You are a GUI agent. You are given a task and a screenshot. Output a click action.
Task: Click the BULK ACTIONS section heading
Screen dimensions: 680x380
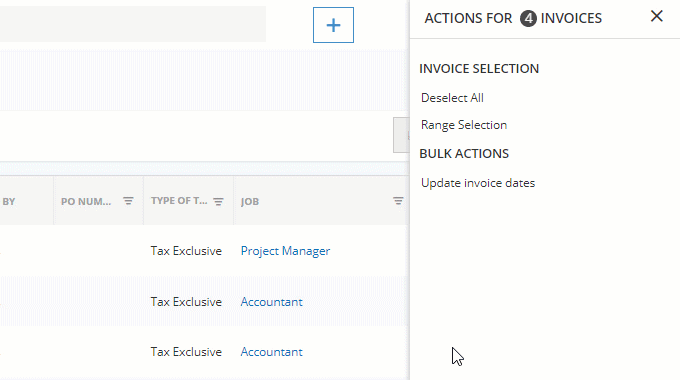pyautogui.click(x=464, y=154)
